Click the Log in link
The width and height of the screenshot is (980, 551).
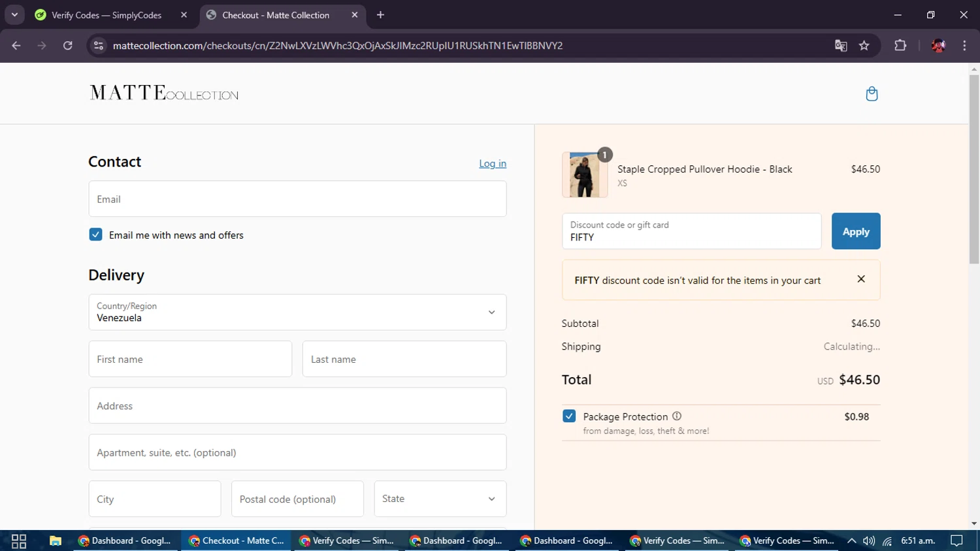[493, 163]
